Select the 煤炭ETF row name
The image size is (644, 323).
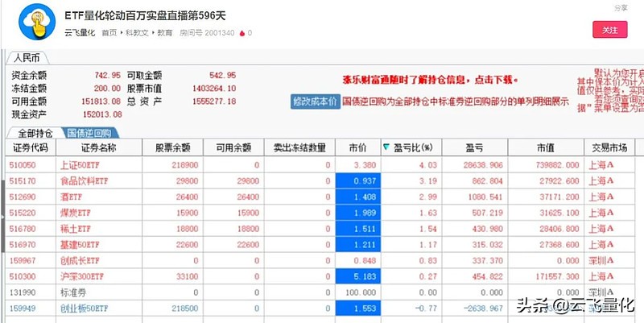point(76,213)
